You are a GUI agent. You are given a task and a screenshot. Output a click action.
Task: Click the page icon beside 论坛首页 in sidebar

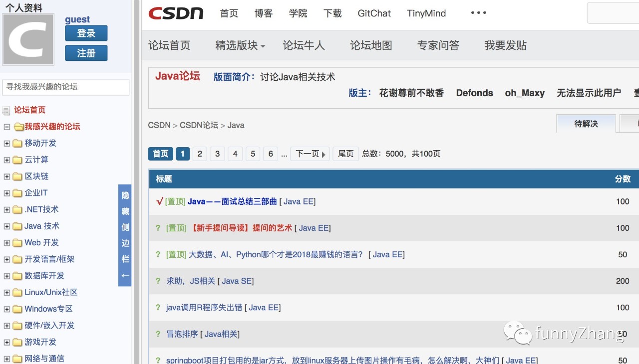point(6,110)
